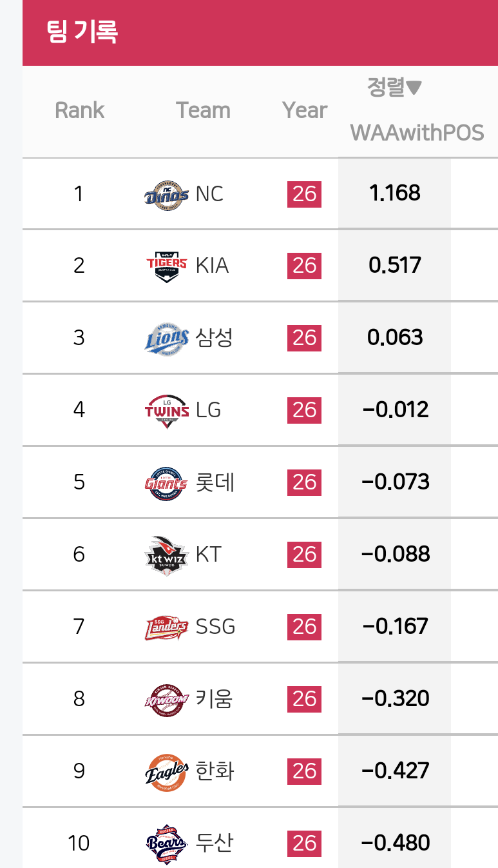Click the Kiwoom Heroes logo
Viewport: 498px width, 868px height.
click(167, 698)
